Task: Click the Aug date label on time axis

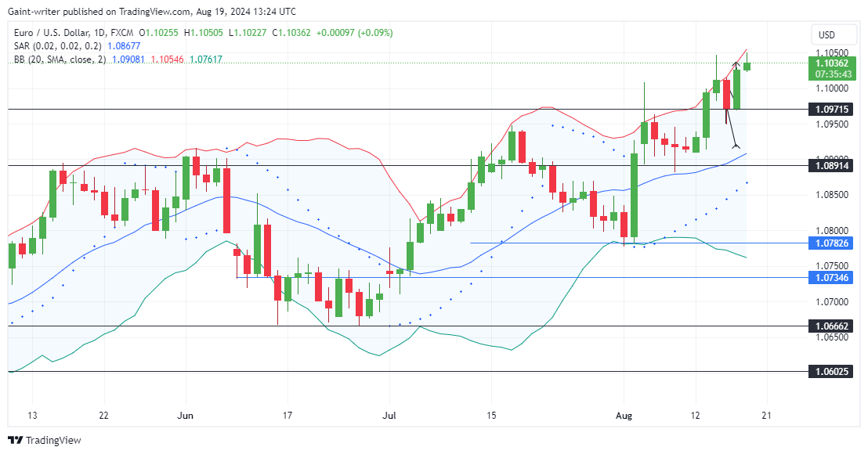Action: (624, 416)
